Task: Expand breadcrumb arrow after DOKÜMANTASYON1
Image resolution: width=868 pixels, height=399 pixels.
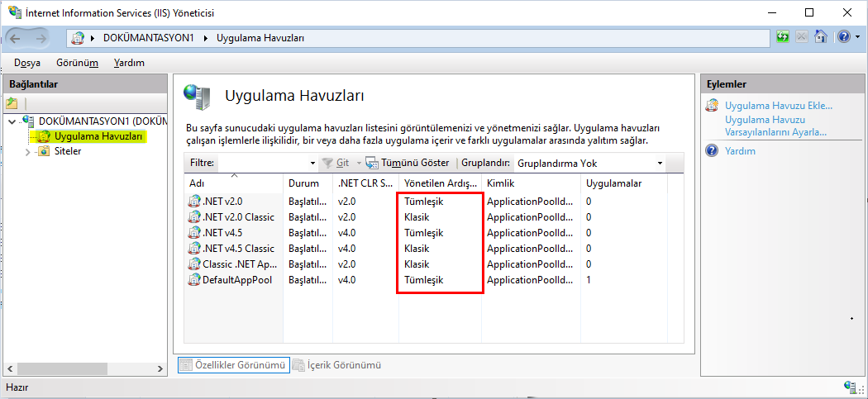Action: tap(206, 38)
